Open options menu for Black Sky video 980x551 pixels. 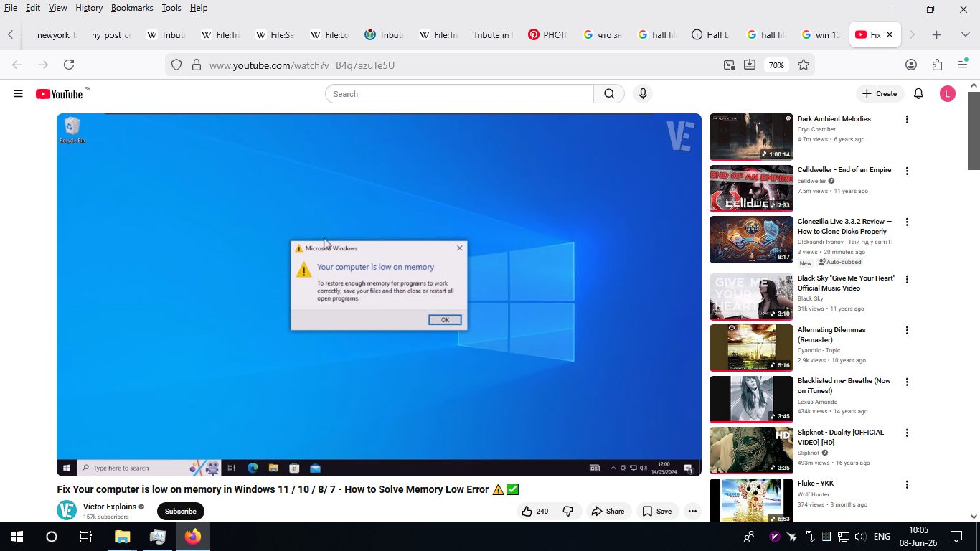[x=907, y=279]
